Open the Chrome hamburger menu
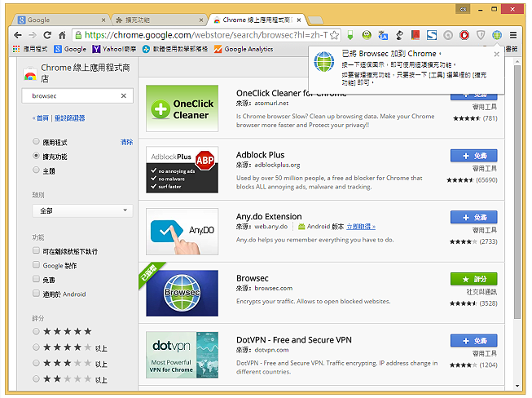532x398 pixels. (513, 35)
